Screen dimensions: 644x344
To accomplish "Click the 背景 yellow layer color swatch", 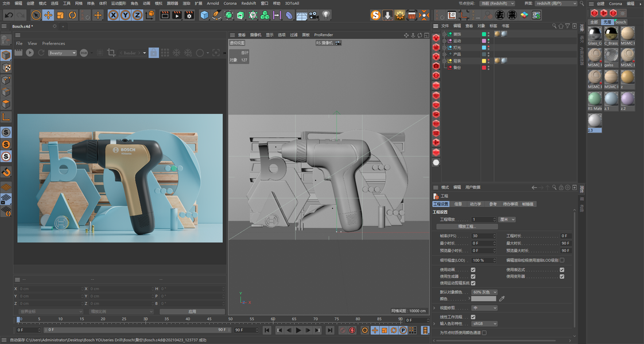I will pyautogui.click(x=484, y=61).
